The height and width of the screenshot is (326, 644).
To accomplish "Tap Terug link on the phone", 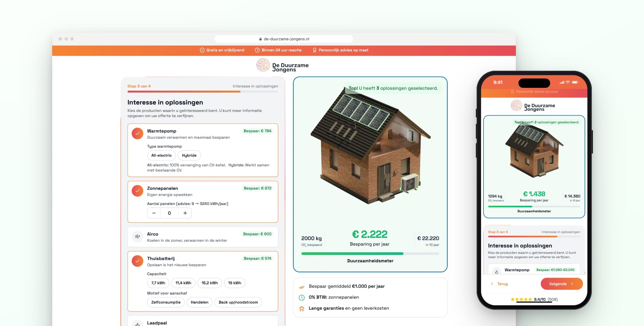I will 499,284.
